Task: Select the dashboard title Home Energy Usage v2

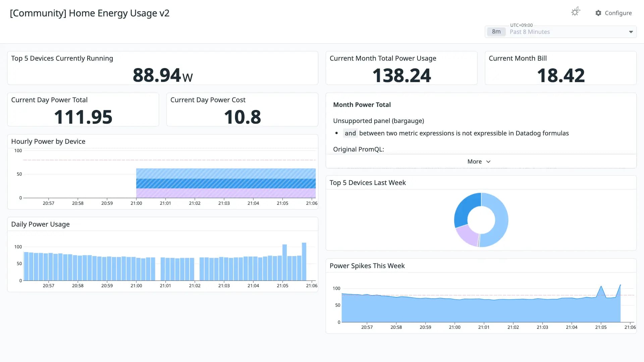Action: (90, 13)
